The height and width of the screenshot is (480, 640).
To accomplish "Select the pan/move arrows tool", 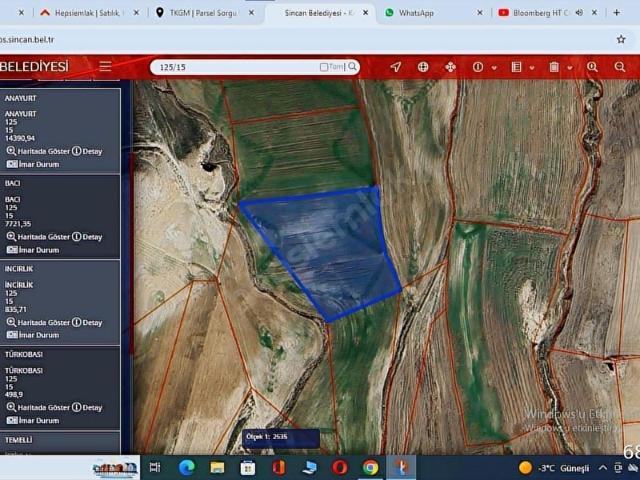I will [x=450, y=67].
